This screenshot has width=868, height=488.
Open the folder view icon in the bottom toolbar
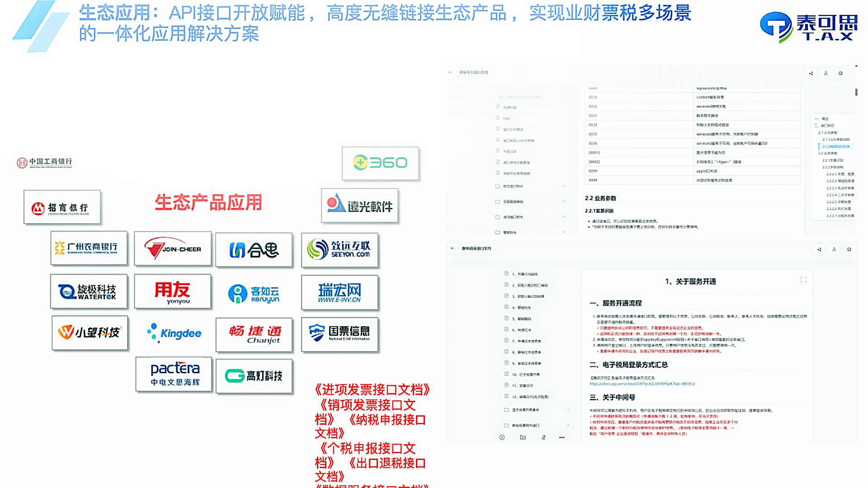point(523,437)
